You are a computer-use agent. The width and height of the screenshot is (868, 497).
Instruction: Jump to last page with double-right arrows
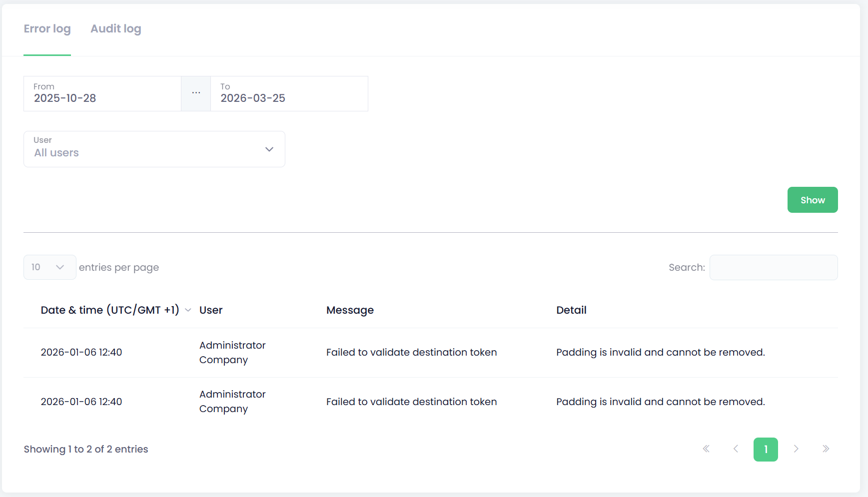(x=826, y=449)
